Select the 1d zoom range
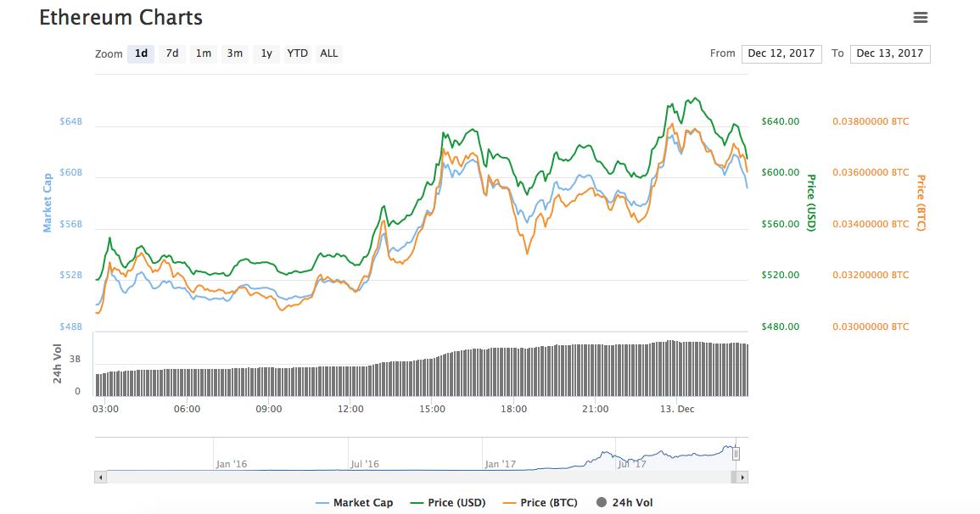 coord(141,53)
